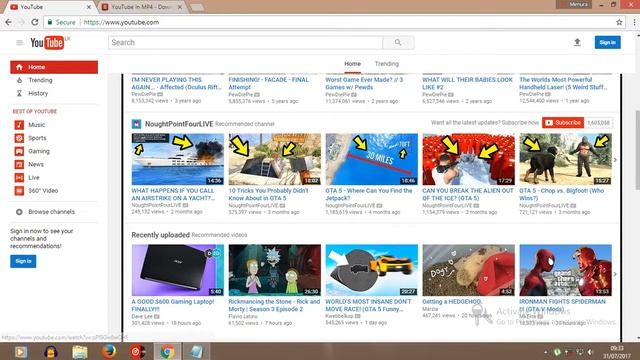Image resolution: width=640 pixels, height=360 pixels.
Task: Click the Sports category icon
Action: pos(19,138)
